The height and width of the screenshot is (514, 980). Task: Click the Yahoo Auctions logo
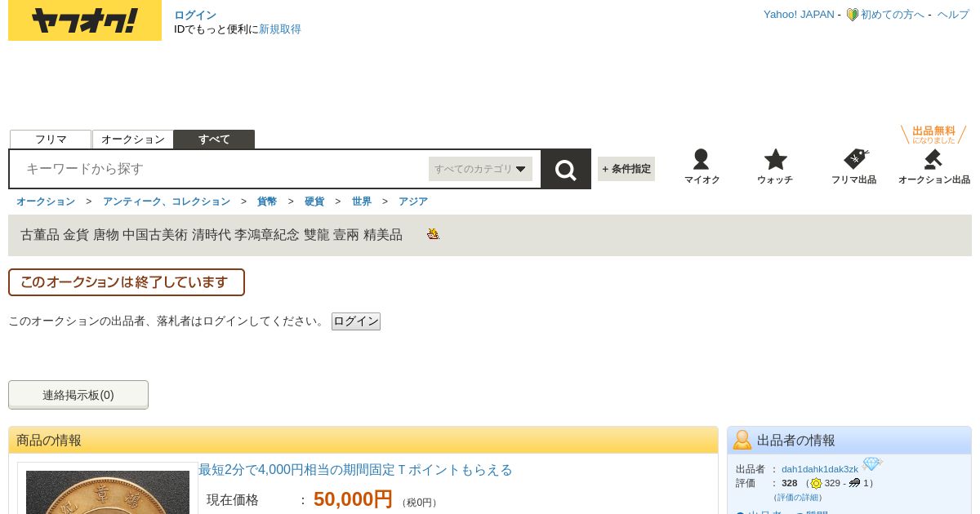(85, 20)
